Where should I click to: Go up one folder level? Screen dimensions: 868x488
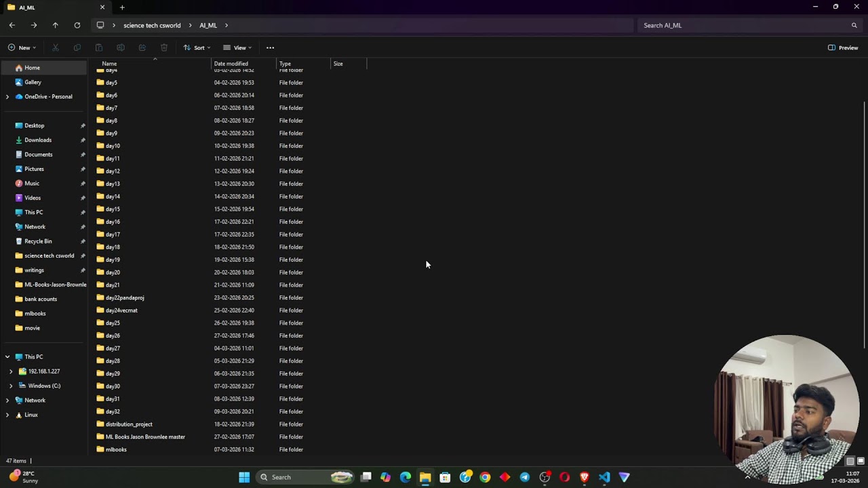(x=55, y=25)
